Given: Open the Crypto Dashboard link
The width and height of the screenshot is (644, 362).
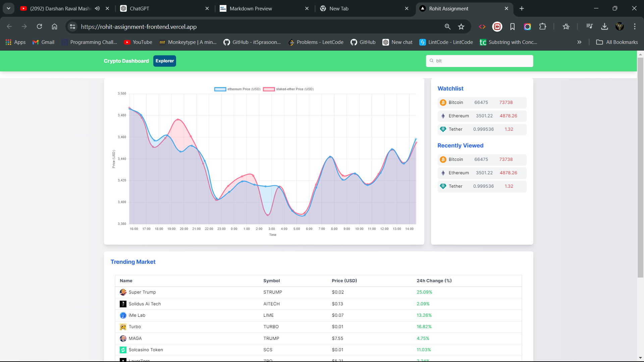Looking at the screenshot, I should tap(126, 61).
